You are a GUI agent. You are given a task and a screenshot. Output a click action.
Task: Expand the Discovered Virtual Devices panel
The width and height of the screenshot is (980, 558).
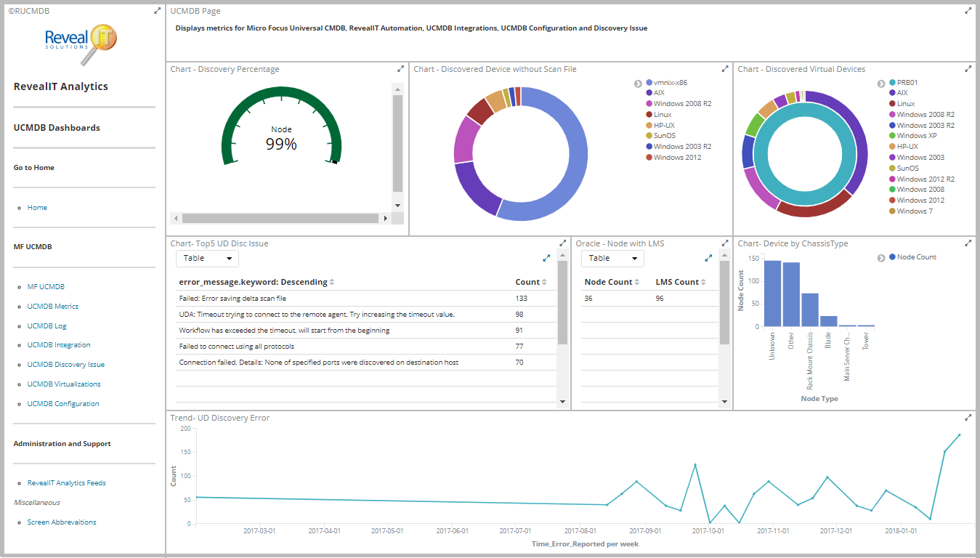pos(968,69)
